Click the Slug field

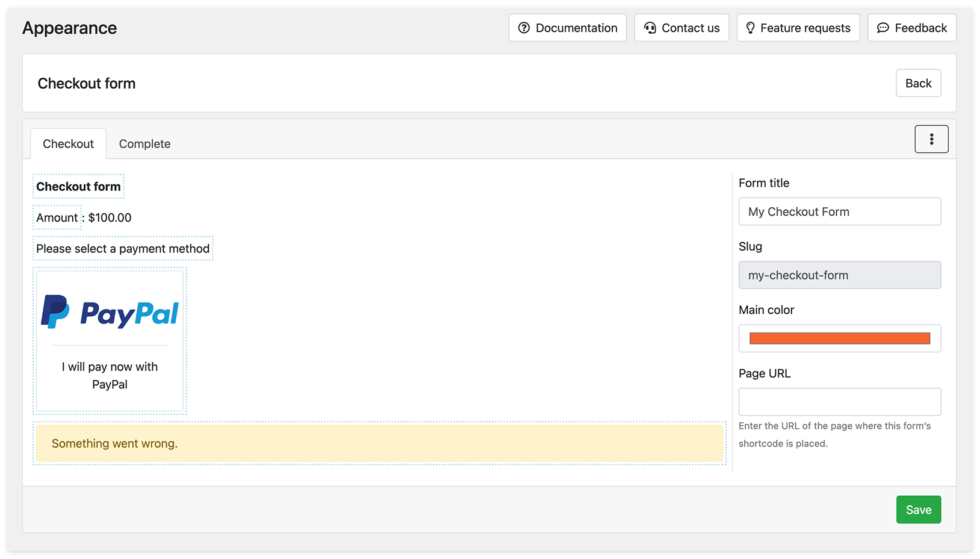click(x=839, y=275)
